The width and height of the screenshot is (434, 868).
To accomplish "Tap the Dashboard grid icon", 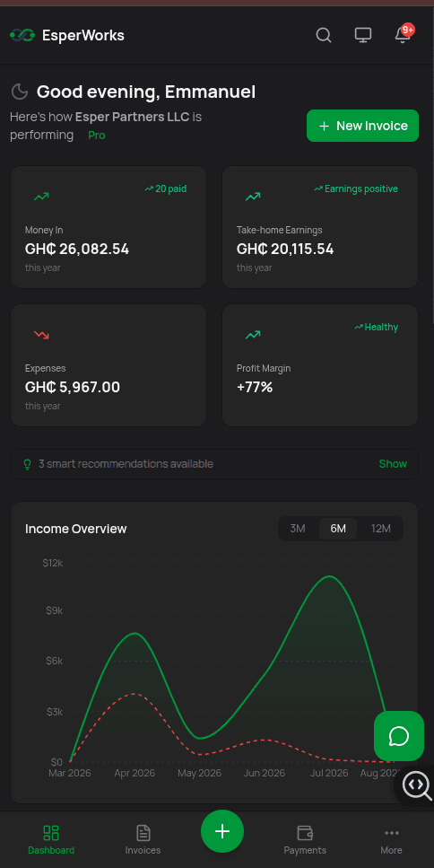I will (x=51, y=833).
